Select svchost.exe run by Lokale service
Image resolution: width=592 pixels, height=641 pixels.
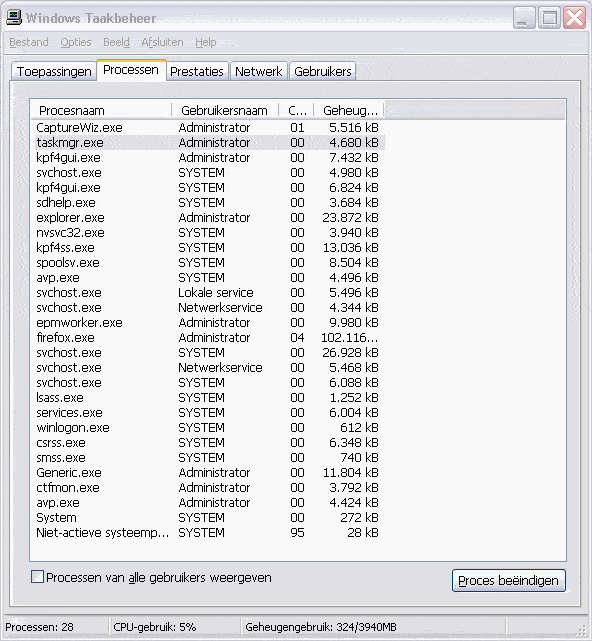tap(209, 293)
